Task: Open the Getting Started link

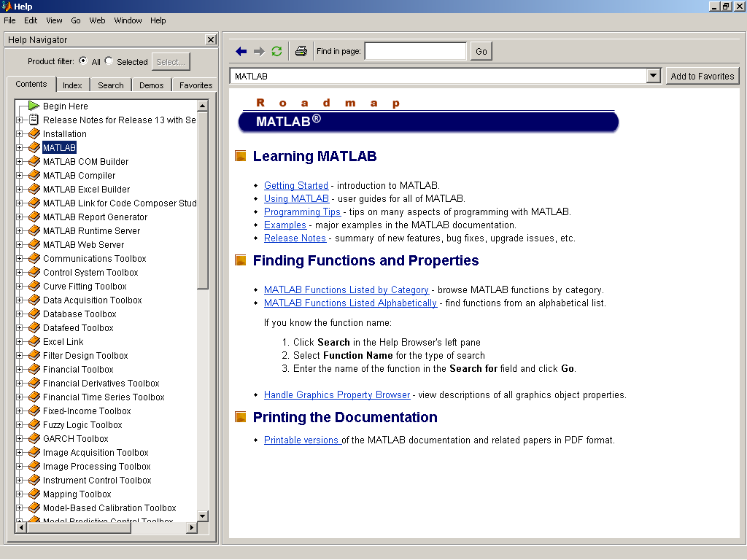Action: tap(296, 185)
